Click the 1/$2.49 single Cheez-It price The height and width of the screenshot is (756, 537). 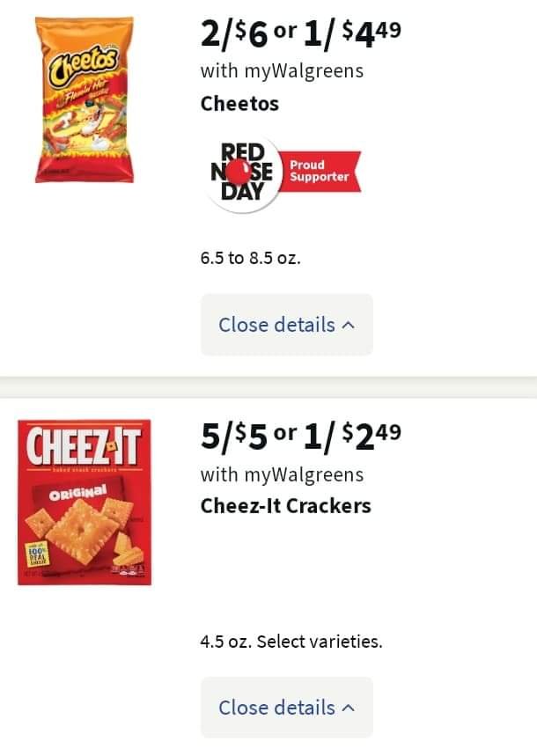(353, 437)
